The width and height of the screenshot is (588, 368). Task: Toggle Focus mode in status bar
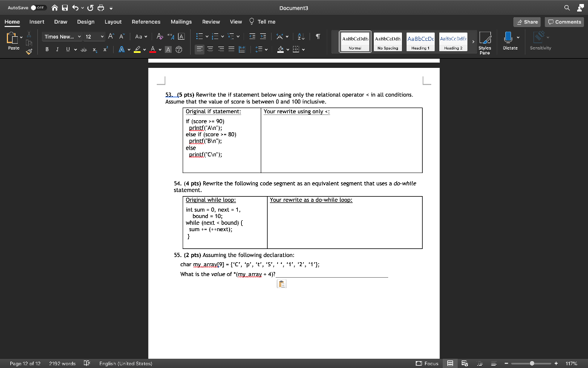(427, 363)
